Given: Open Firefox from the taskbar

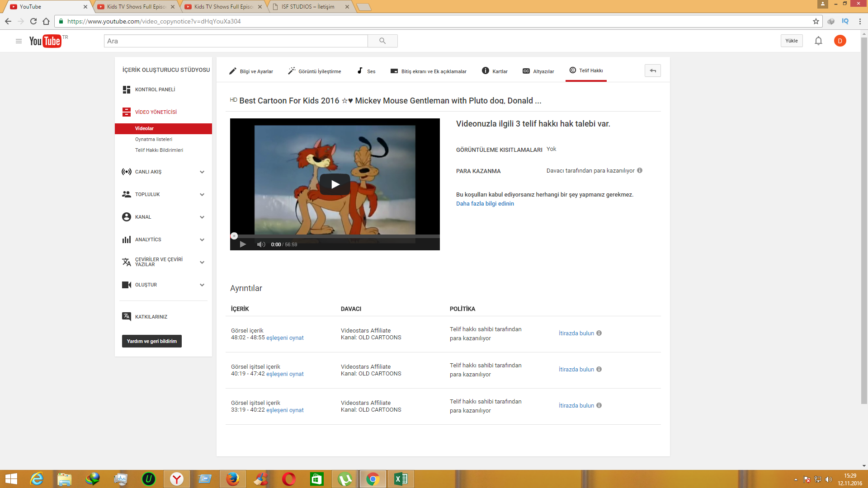Looking at the screenshot, I should tap(233, 479).
